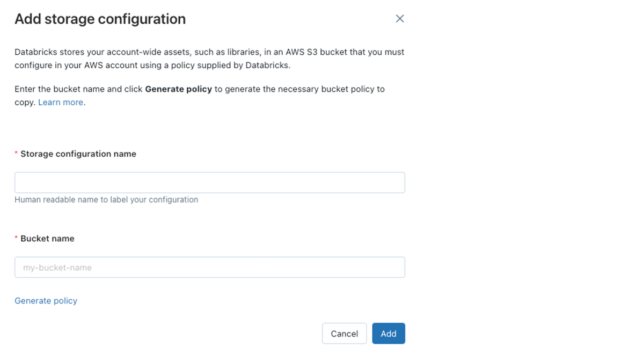Focus the Storage configuration name field

tap(209, 183)
